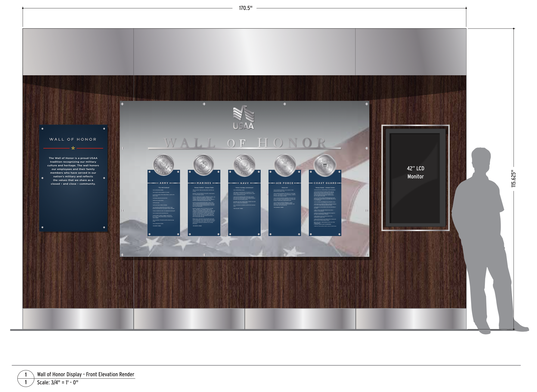Click the 115.625" height dimension label
Screen dimensions: 537x392
pos(514,179)
